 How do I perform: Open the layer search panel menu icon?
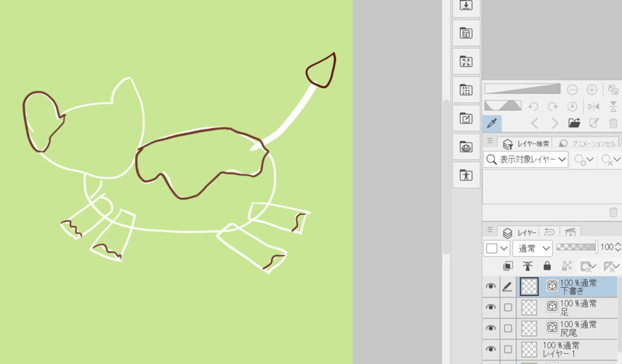pyautogui.click(x=490, y=141)
